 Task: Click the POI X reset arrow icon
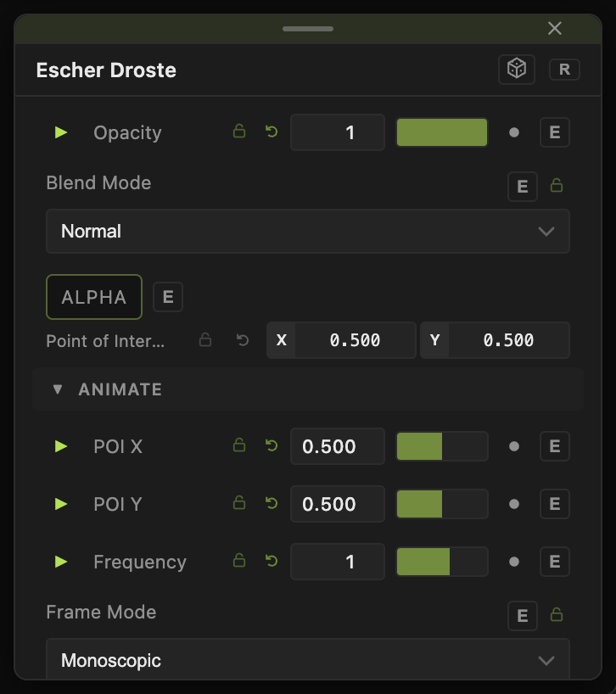(272, 445)
